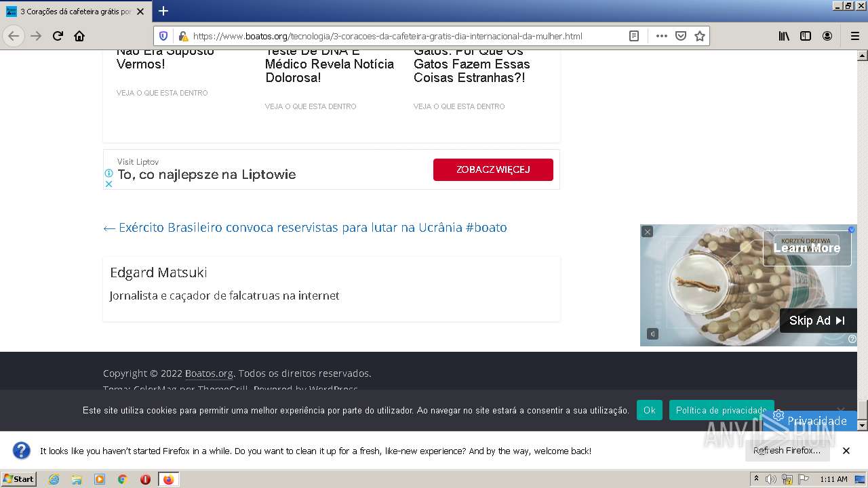Open media player taskbar icon
The image size is (868, 488).
click(x=100, y=479)
